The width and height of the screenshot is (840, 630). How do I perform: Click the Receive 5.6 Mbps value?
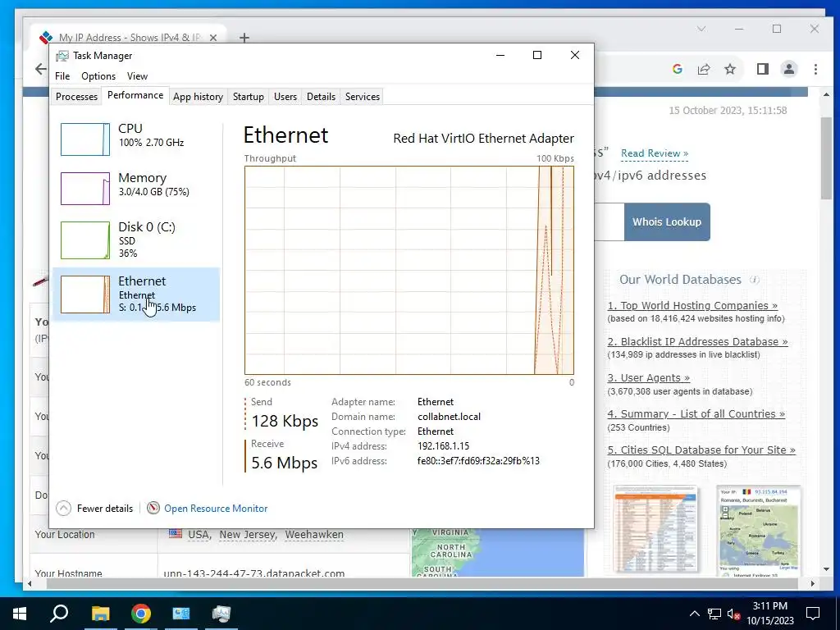(x=284, y=463)
